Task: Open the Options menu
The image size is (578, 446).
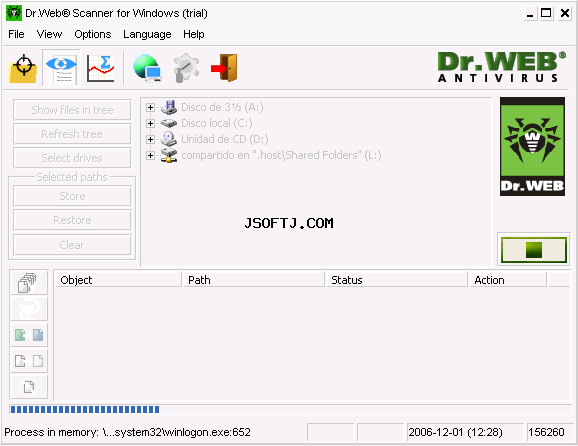Action: [x=93, y=34]
